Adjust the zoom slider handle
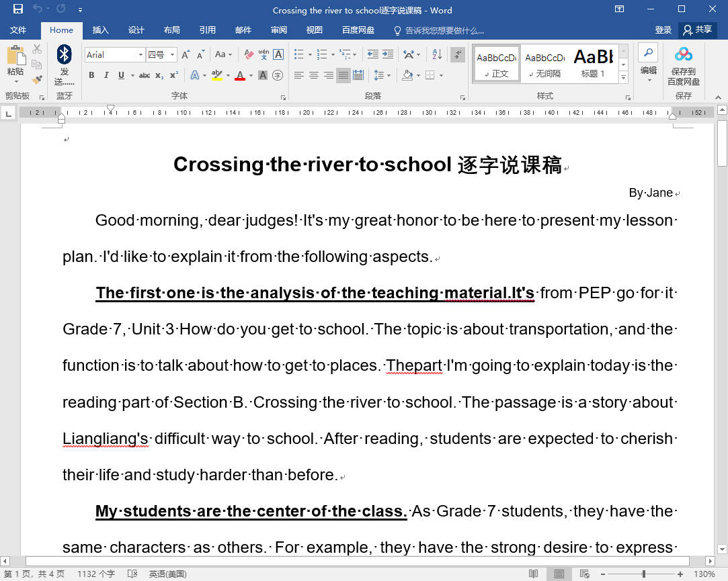The image size is (728, 581). (x=643, y=574)
